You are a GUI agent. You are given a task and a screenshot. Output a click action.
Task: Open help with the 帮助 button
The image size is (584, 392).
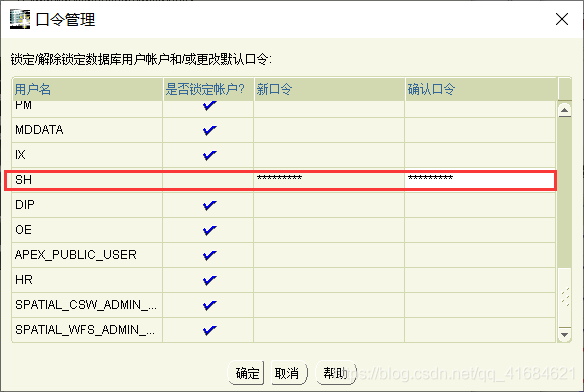click(x=336, y=373)
